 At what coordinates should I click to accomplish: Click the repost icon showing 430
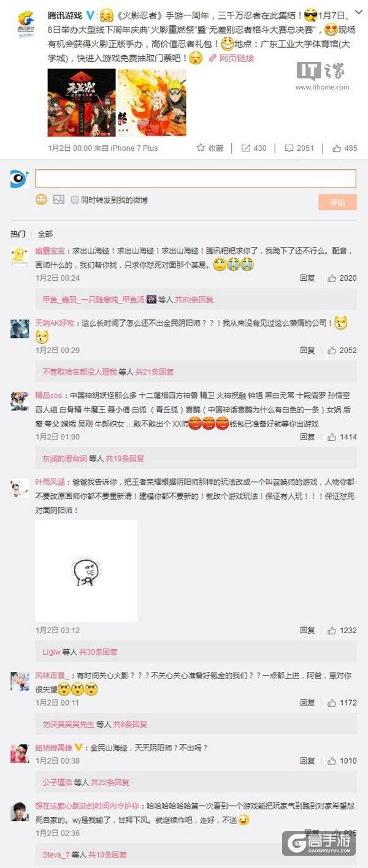pyautogui.click(x=245, y=148)
